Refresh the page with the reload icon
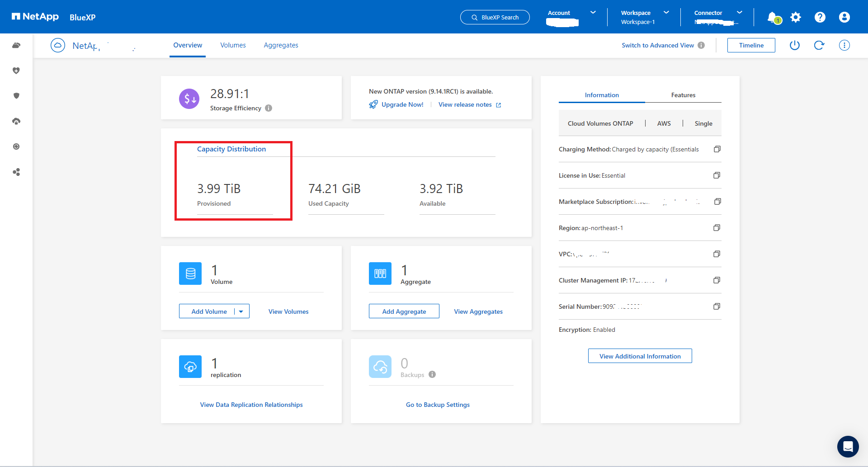The image size is (868, 467). pos(819,45)
